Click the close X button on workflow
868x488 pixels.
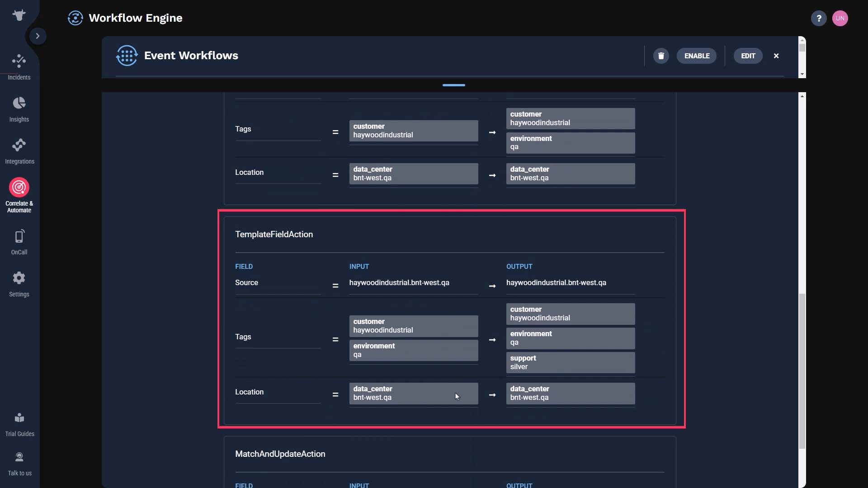(776, 56)
